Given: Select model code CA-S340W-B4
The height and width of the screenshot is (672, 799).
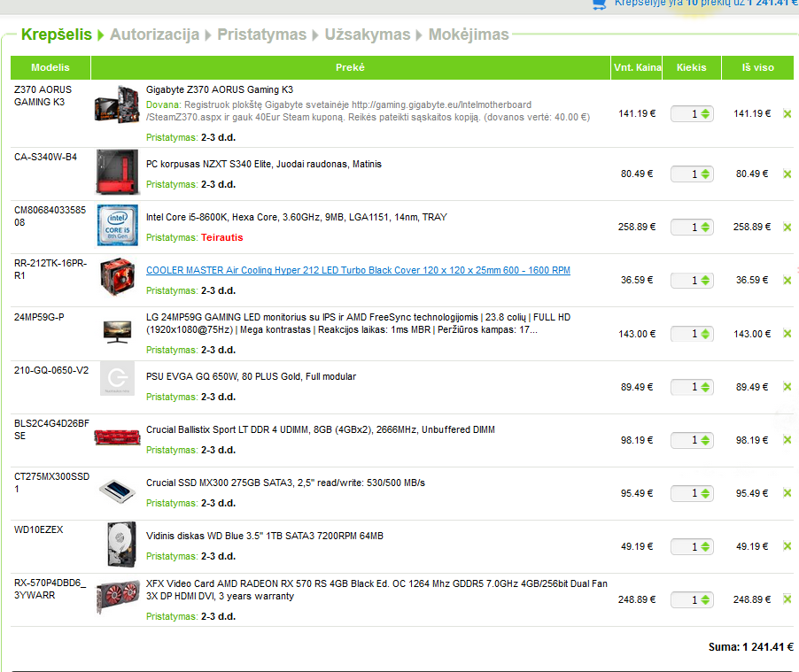Looking at the screenshot, I should click(x=45, y=157).
